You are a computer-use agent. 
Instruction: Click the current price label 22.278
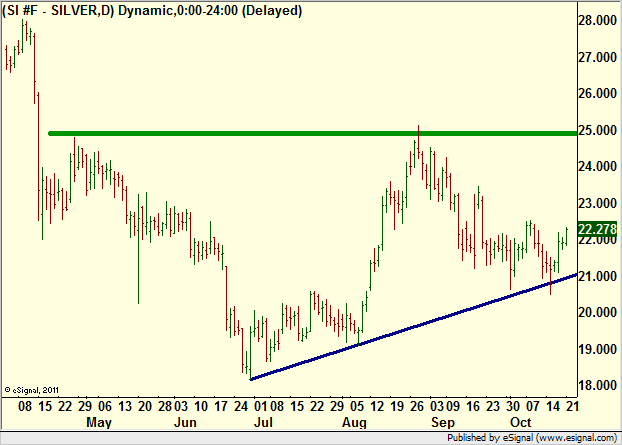(x=597, y=229)
